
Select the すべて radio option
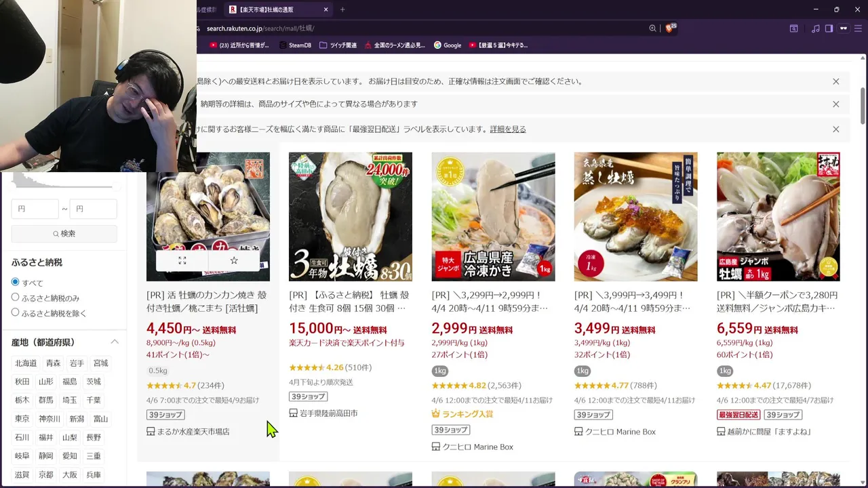[15, 282]
